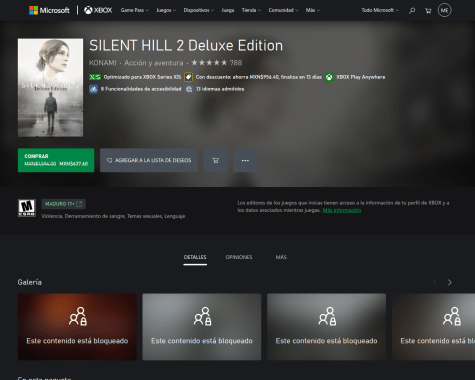Open the Xbox home logo
The image size is (475, 380).
(98, 10)
